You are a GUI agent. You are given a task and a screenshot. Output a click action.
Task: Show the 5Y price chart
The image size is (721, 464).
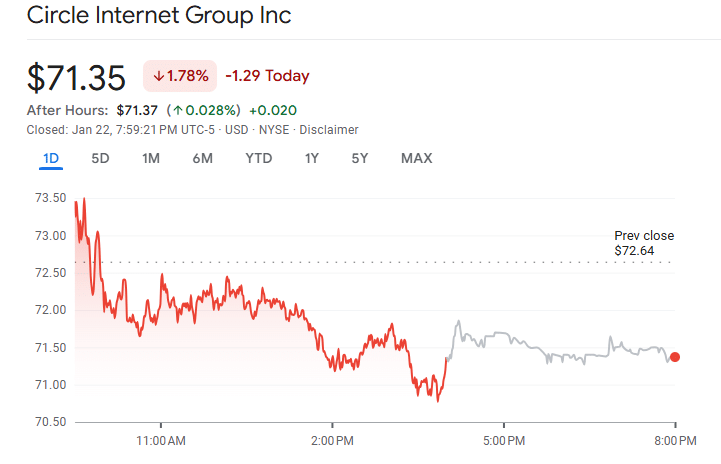pos(360,158)
